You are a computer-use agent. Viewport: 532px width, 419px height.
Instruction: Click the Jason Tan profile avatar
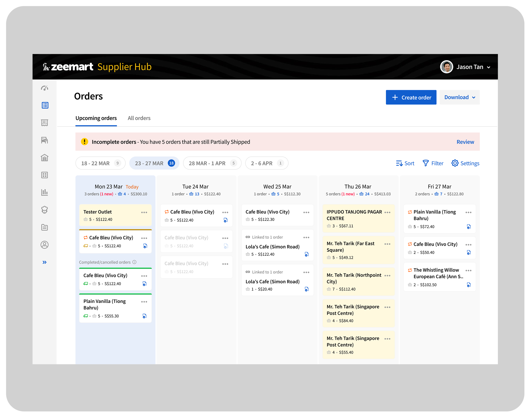pyautogui.click(x=447, y=67)
